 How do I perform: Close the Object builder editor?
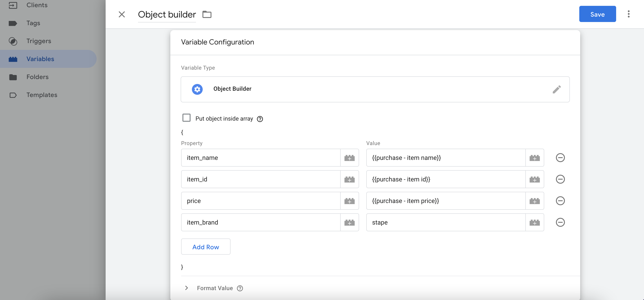122,15
